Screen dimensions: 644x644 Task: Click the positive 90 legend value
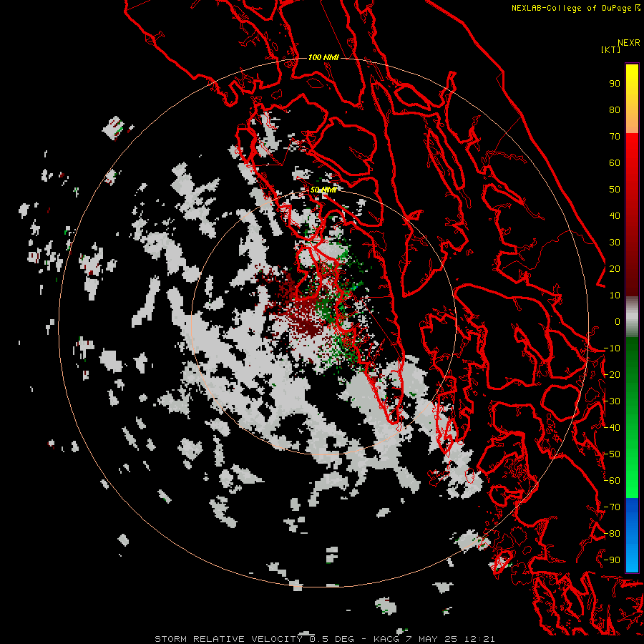click(x=615, y=84)
